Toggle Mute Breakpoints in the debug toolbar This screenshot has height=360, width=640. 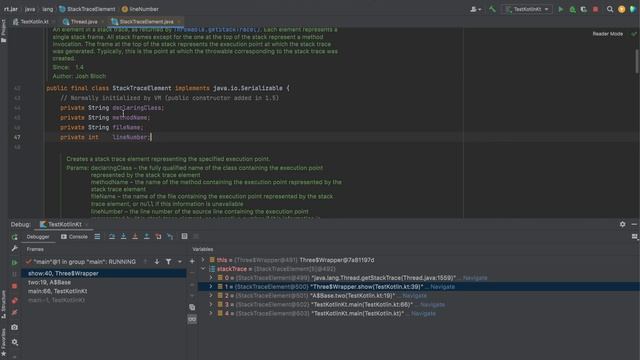pos(15,313)
